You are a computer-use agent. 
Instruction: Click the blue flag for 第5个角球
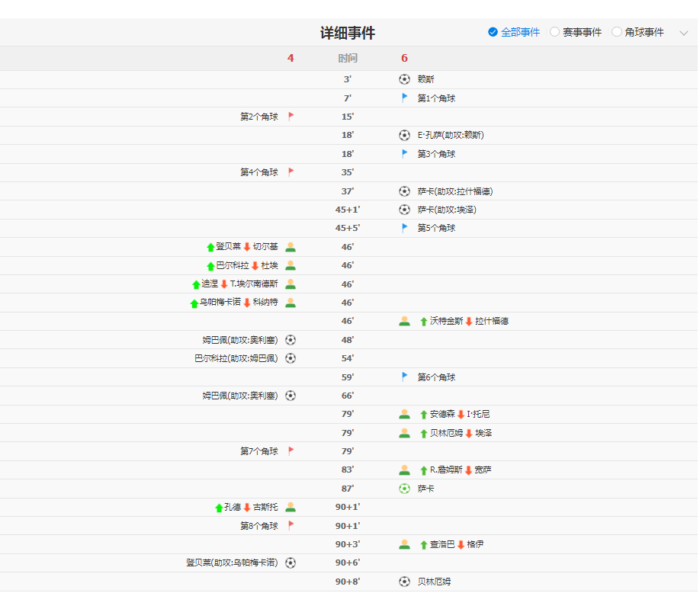pos(404,228)
